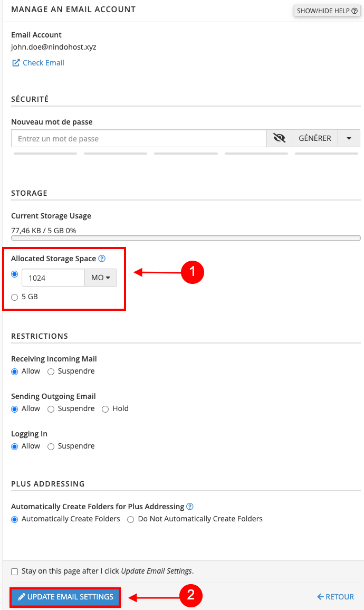Screen dimensions: 364x610
Task: Set Sending Outgoing Email to Hold
Action: [106, 409]
